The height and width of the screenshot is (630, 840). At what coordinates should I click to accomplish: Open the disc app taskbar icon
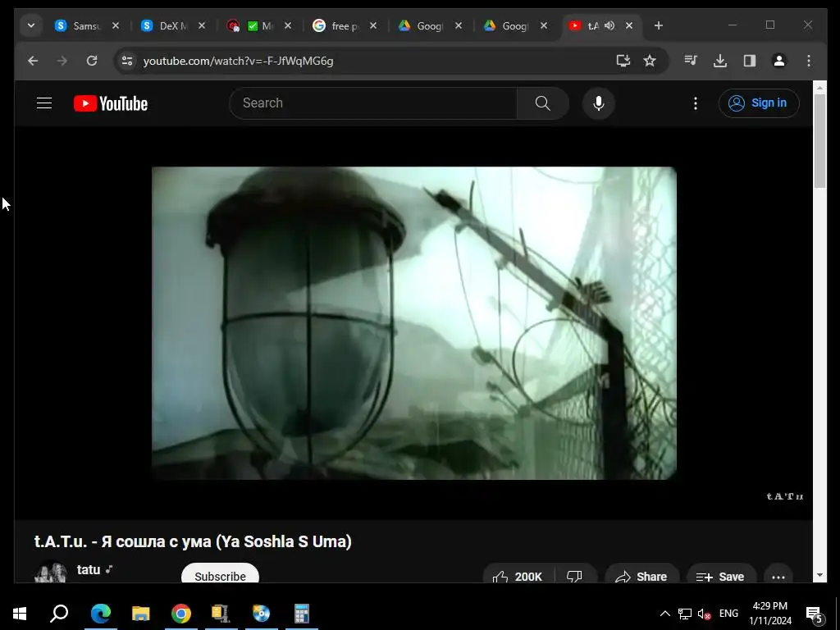click(261, 614)
